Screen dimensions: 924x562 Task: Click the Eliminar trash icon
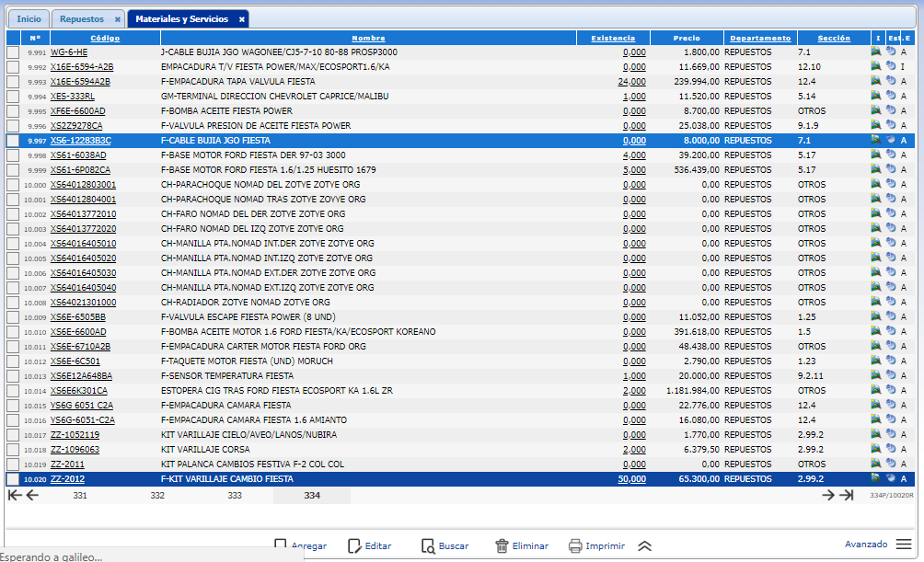pyautogui.click(x=502, y=545)
